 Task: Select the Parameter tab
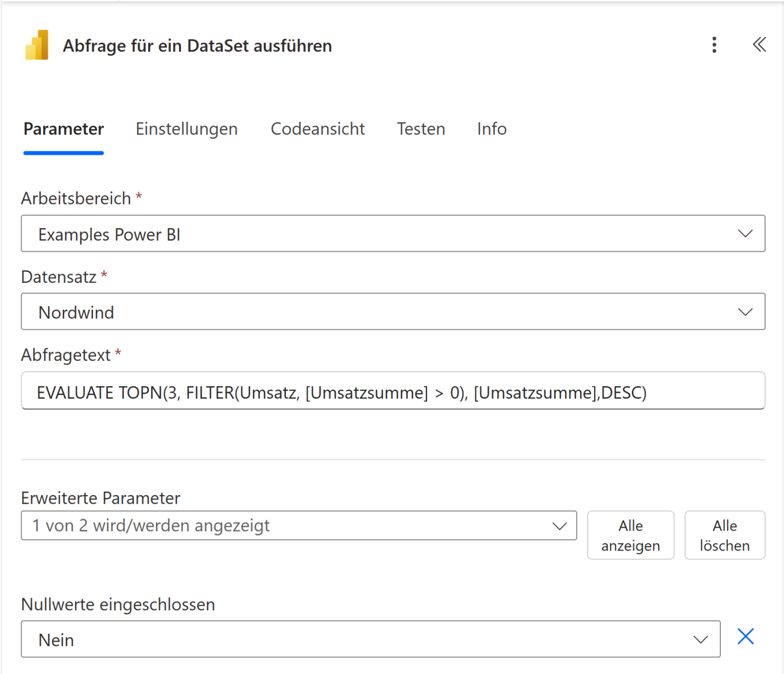tap(64, 129)
